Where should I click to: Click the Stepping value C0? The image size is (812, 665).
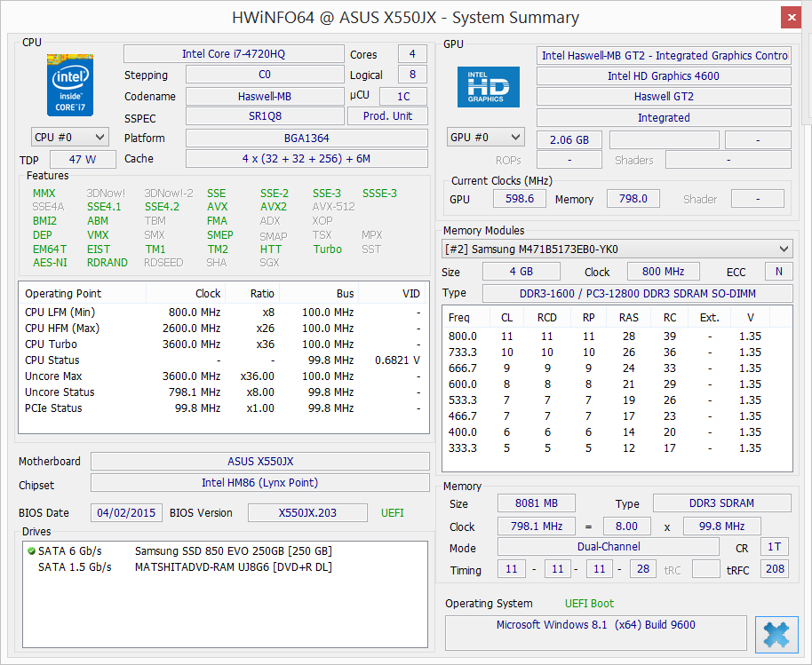click(265, 75)
